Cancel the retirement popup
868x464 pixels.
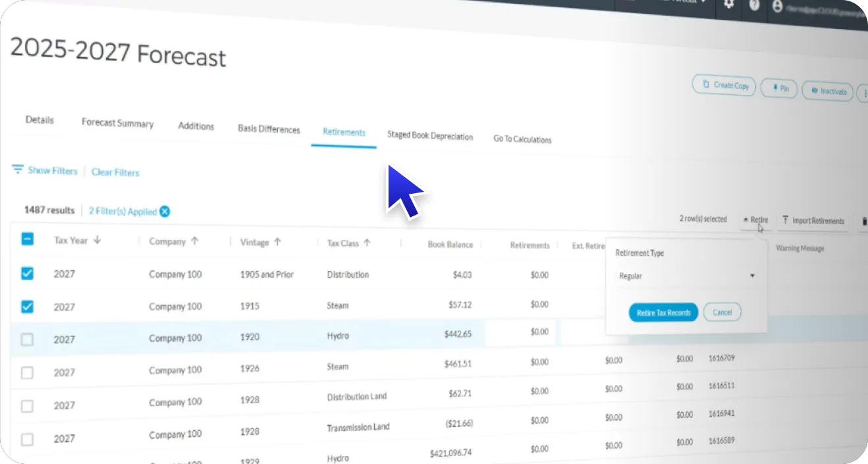(x=722, y=312)
